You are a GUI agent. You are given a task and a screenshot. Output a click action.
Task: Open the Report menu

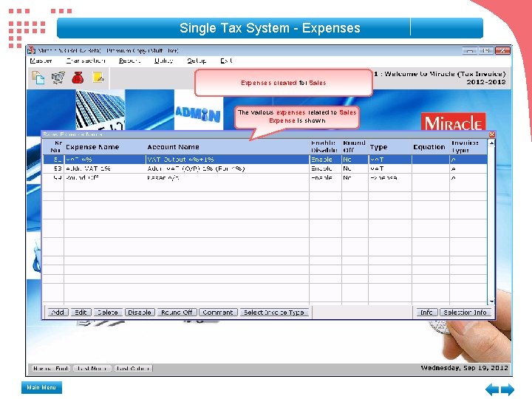click(129, 61)
